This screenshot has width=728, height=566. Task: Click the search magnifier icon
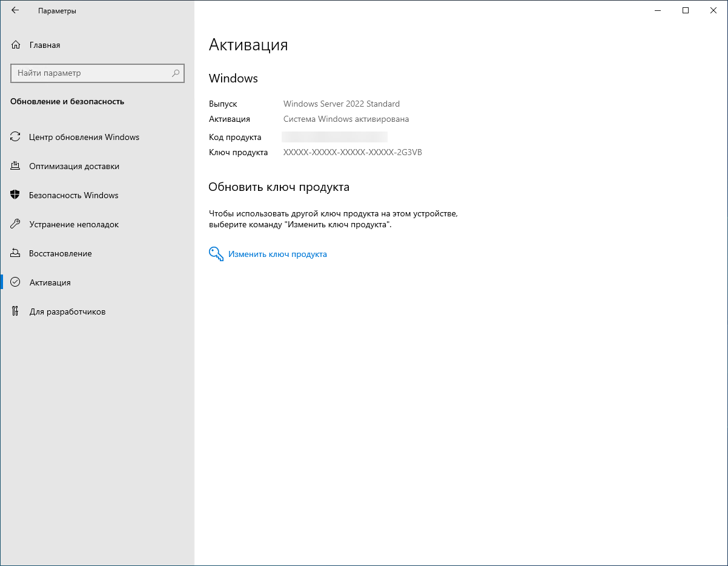point(176,73)
